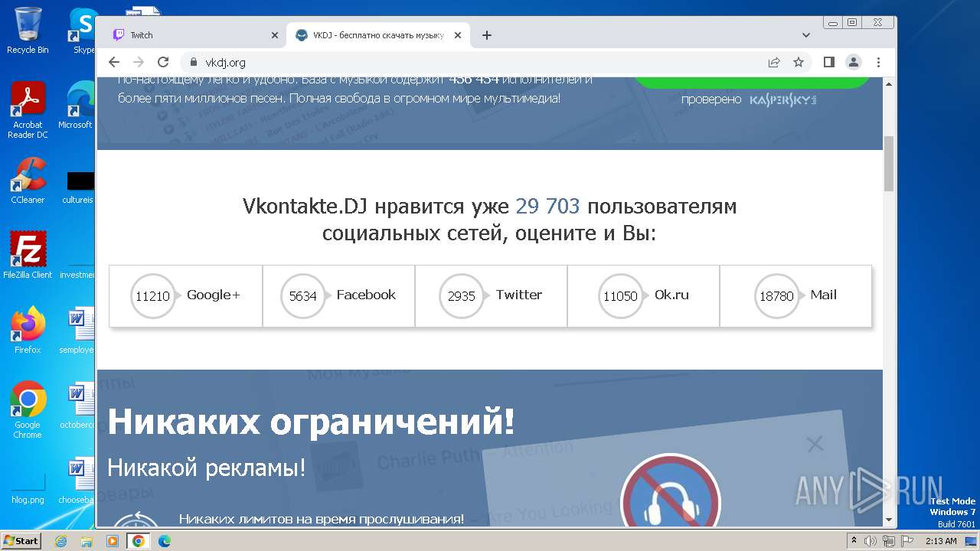Open the Chrome three-dot menu

pos(878,62)
